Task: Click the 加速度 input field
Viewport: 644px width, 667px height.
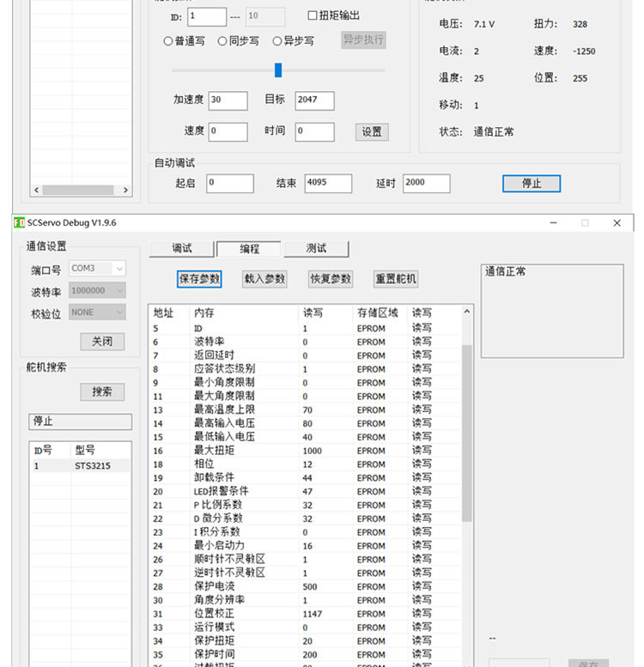Action: click(x=228, y=100)
